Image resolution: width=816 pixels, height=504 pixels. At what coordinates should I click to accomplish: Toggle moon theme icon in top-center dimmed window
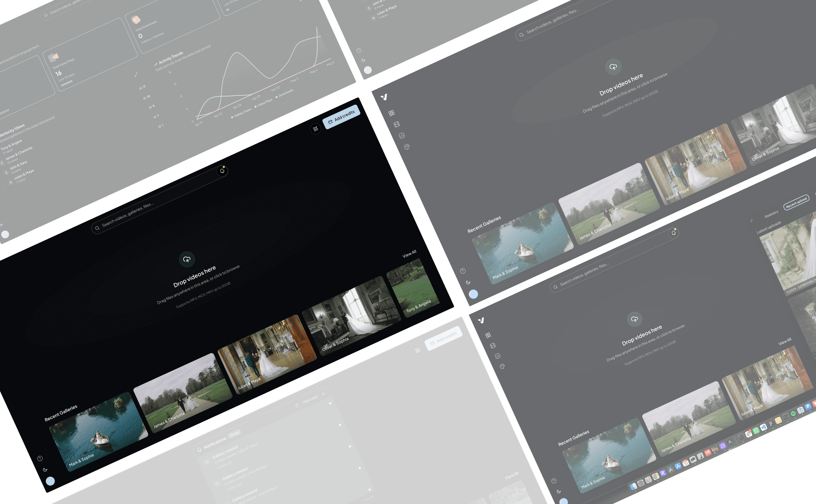[x=363, y=60]
